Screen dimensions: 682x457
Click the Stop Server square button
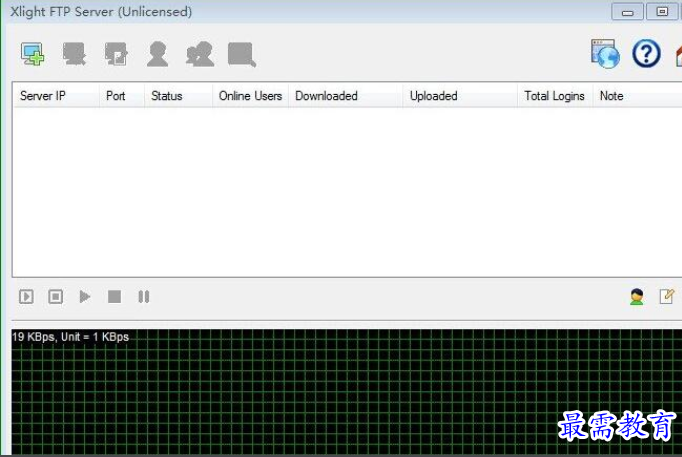point(114,297)
